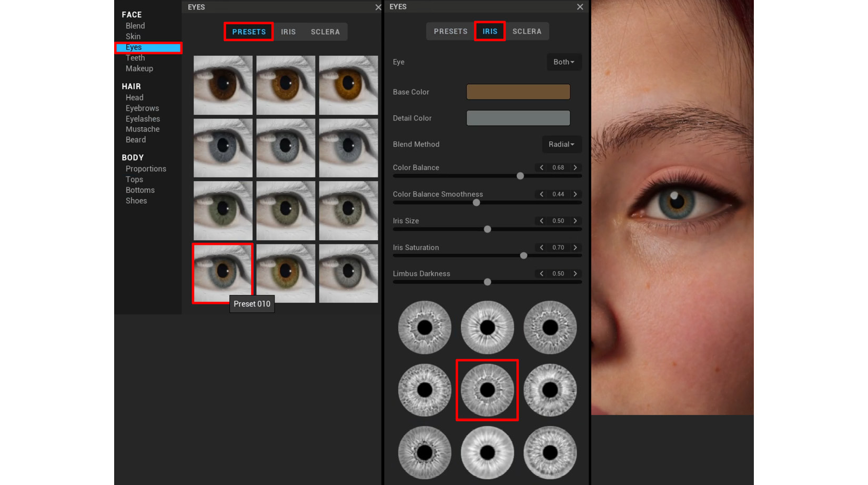
Task: Pick the highlighted middle iris pattern
Action: coord(487,390)
